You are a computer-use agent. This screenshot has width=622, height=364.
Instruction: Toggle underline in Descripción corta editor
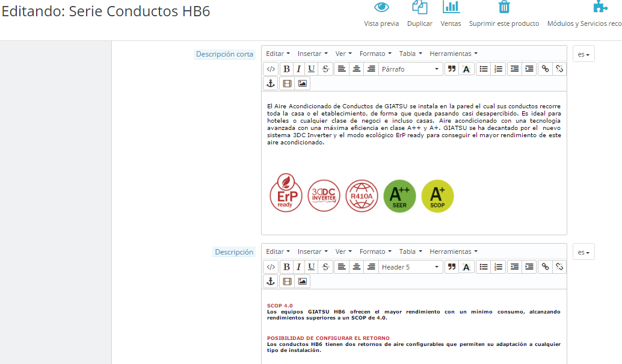point(312,69)
